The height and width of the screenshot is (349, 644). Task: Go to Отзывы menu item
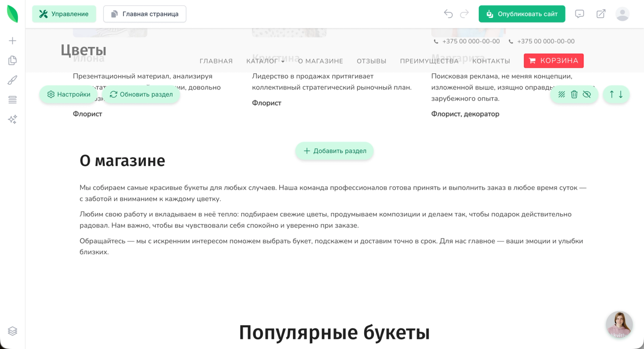pyautogui.click(x=372, y=61)
